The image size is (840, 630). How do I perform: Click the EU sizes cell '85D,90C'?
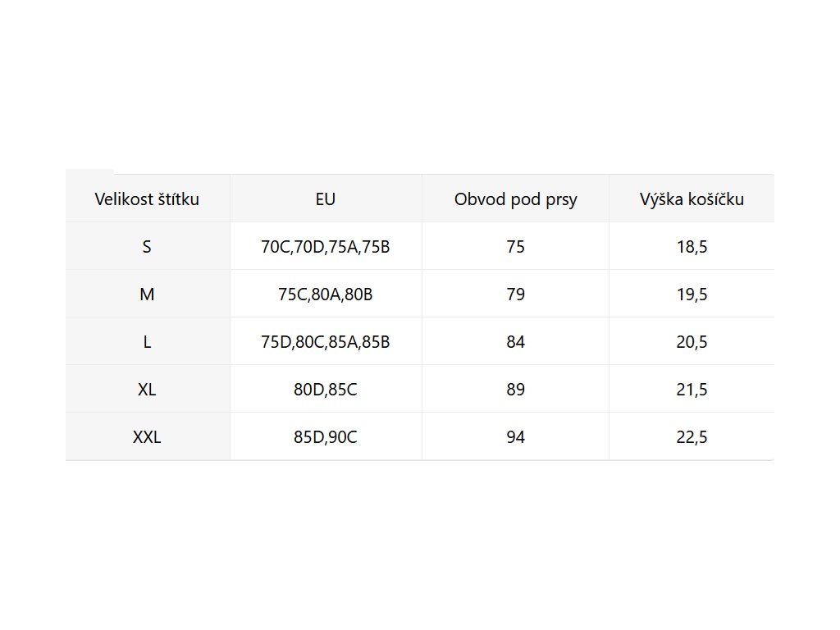coord(326,437)
